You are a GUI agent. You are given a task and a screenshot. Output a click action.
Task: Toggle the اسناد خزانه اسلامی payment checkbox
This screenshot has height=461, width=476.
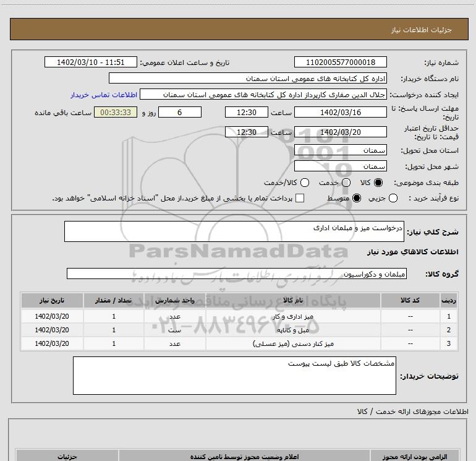point(300,198)
